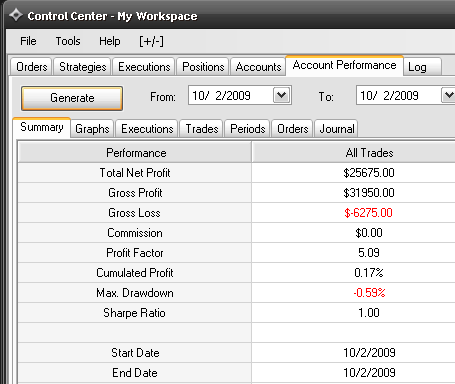Screen dimensions: 455x384
Task: Select the Start Date row label
Action: [x=135, y=353]
